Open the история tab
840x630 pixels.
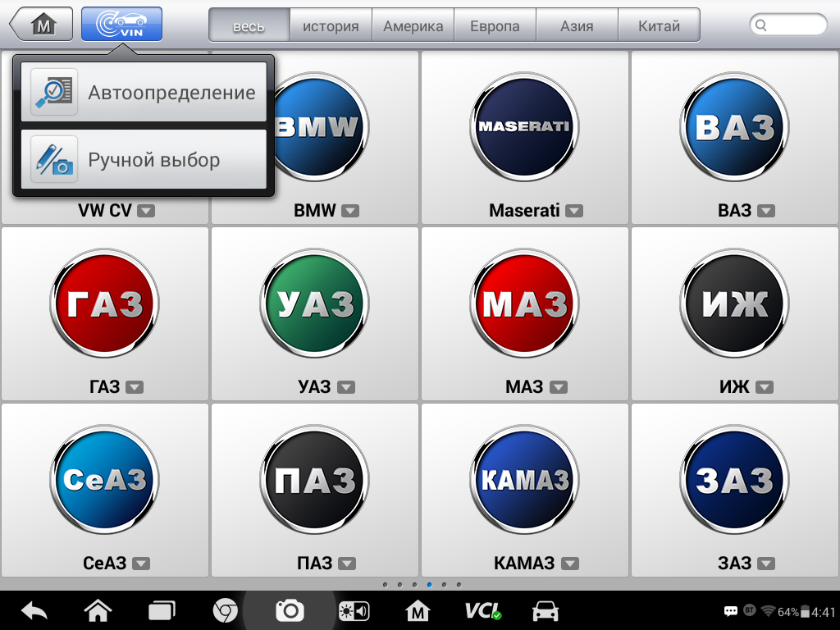coord(331,25)
